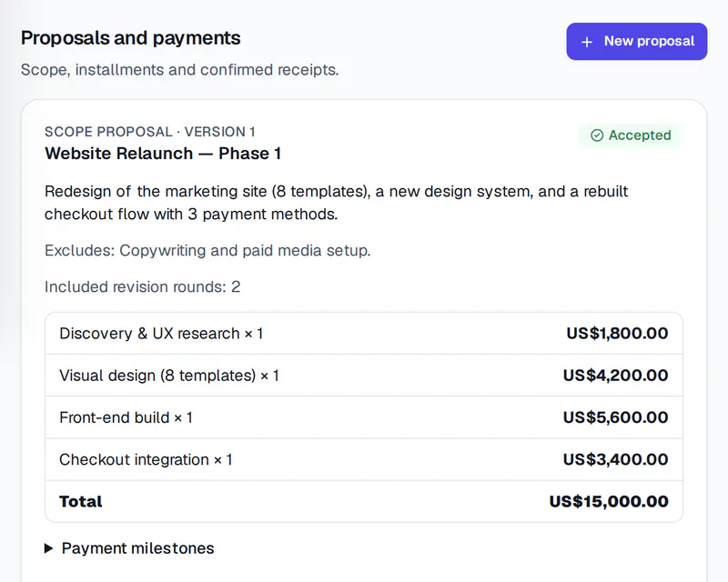Click the Proposals and payments heading

(x=130, y=38)
